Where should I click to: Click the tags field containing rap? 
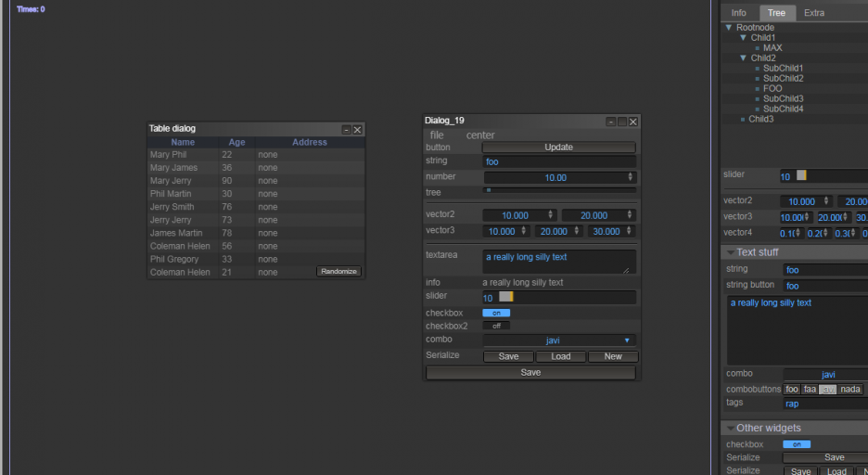point(825,404)
